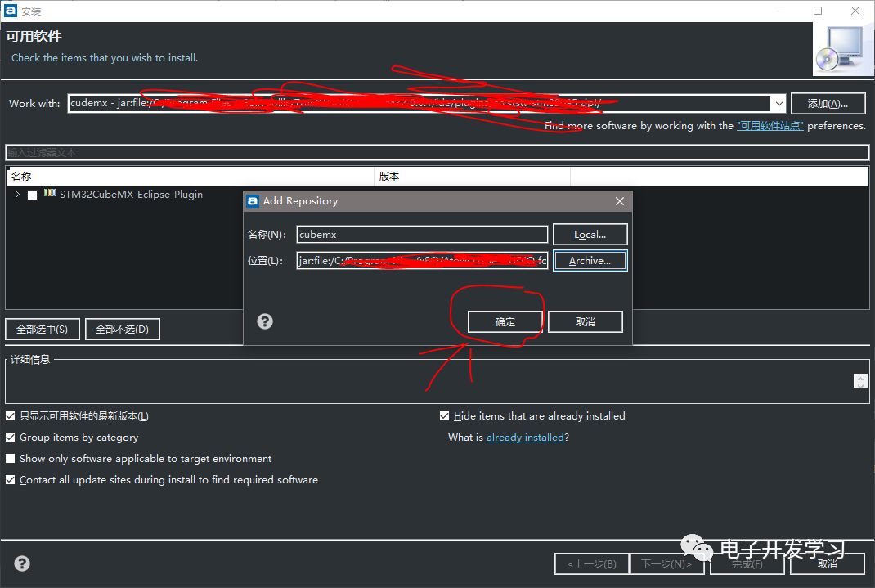Click the Archive... button
Screen dimensions: 875x588
pyautogui.click(x=590, y=261)
